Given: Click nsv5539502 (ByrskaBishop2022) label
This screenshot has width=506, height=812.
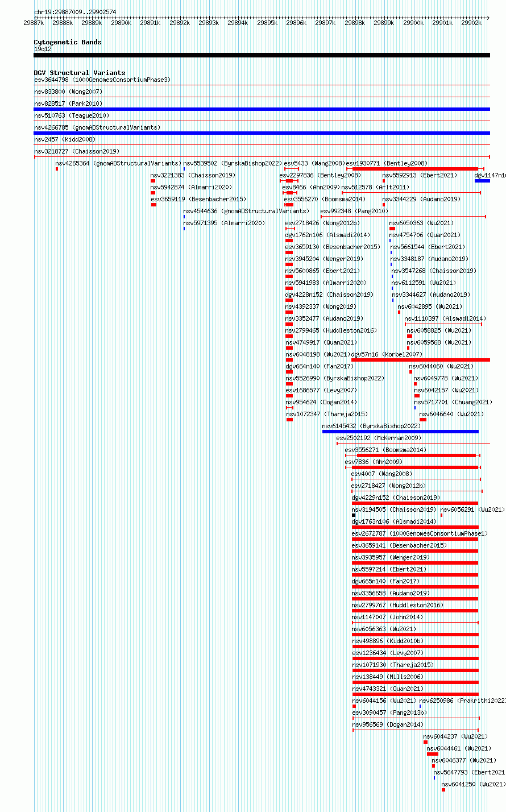Looking at the screenshot, I should click(233, 163).
